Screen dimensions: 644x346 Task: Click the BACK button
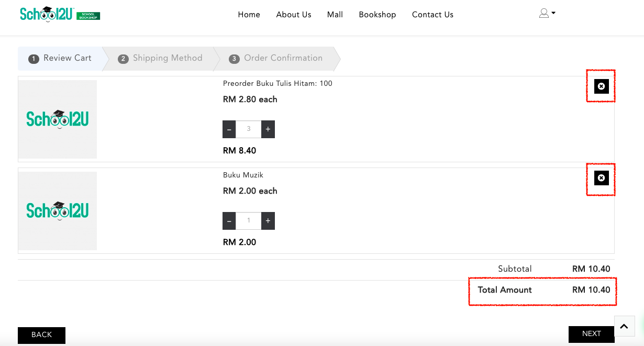(x=41, y=335)
